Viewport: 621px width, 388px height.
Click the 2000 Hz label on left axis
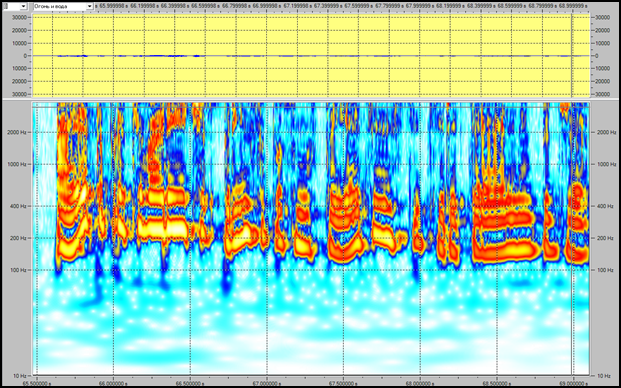click(x=17, y=133)
